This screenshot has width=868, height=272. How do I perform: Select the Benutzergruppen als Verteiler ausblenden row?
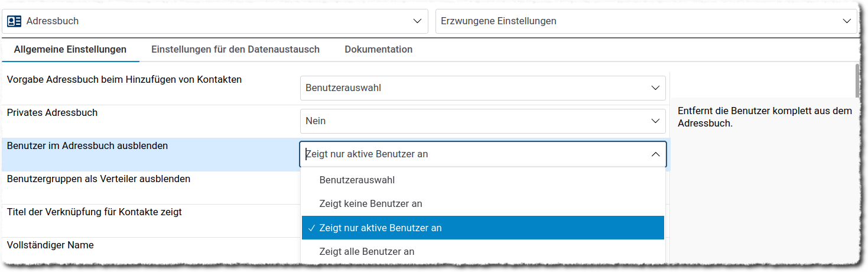(99, 179)
